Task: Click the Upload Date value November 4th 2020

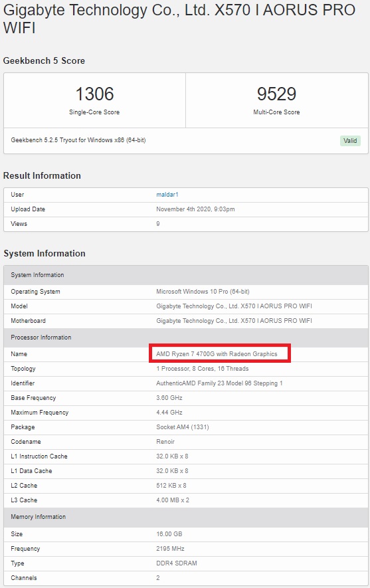Action: 195,209
